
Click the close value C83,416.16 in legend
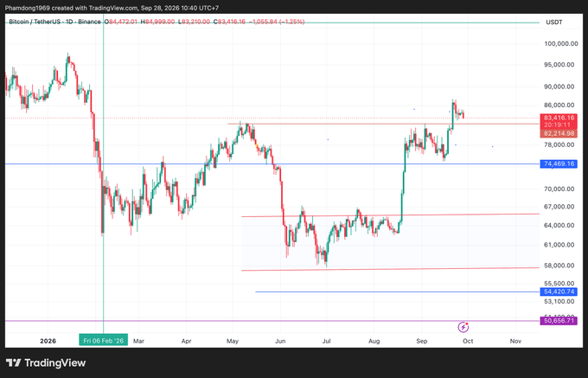[229, 22]
